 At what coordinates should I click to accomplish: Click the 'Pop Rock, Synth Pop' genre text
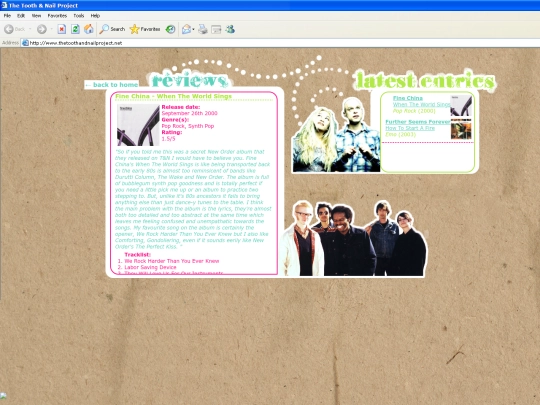point(188,126)
